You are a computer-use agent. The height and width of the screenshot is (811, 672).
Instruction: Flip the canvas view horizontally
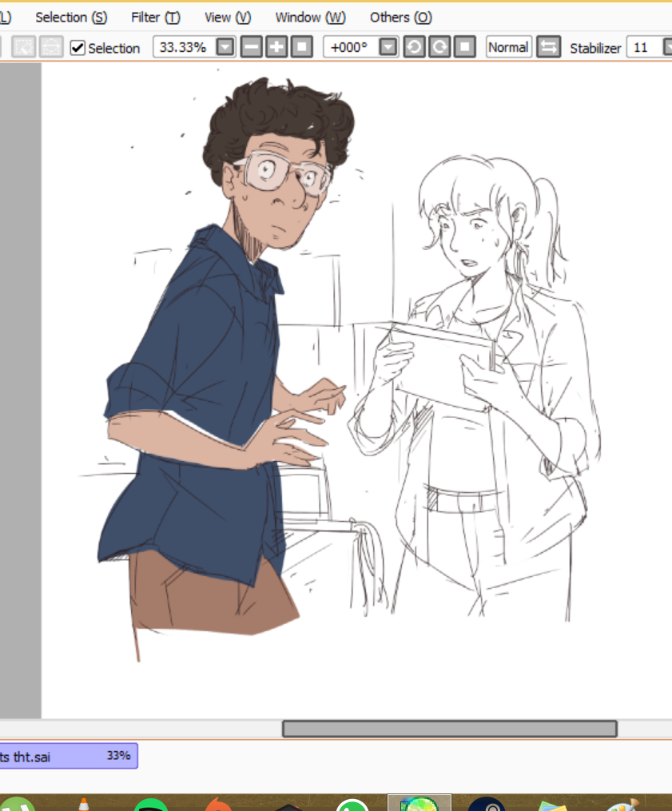pos(549,47)
